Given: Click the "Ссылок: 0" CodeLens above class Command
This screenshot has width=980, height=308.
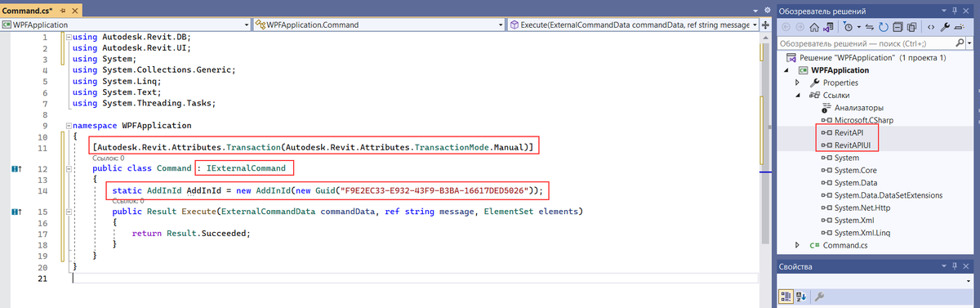Looking at the screenshot, I should pyautogui.click(x=108, y=158).
